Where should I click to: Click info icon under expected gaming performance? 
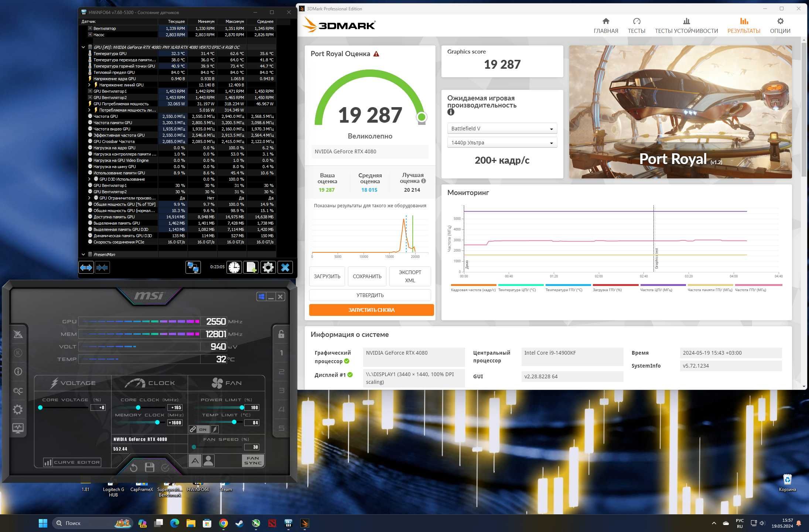coord(451,112)
